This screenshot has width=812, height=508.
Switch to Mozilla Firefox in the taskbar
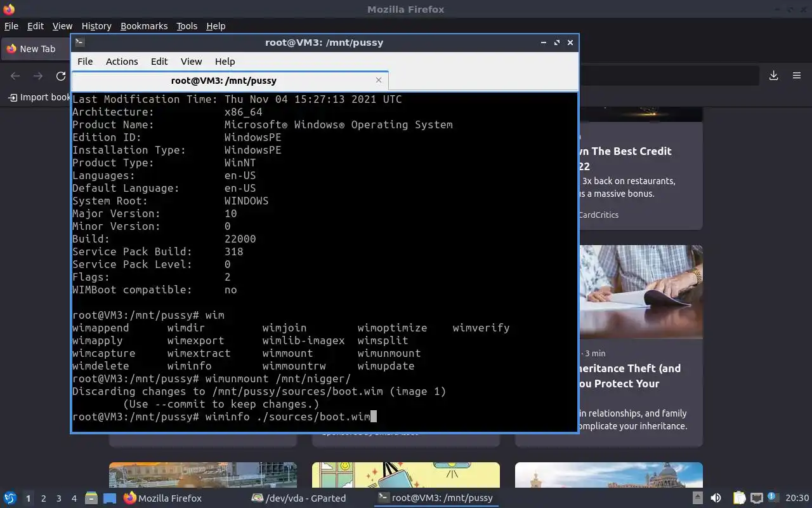[162, 498]
